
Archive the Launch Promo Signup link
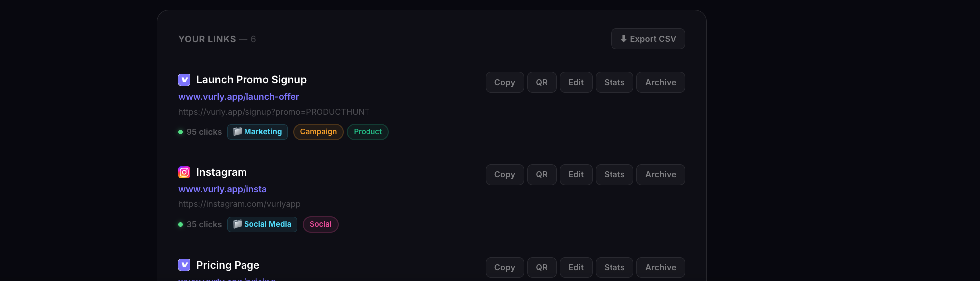660,82
